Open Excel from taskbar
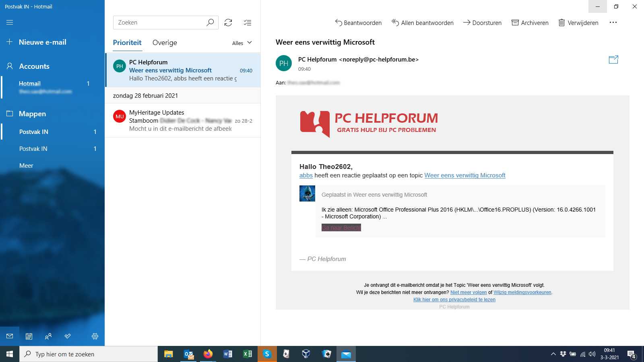Image resolution: width=644 pixels, height=362 pixels. click(x=247, y=354)
